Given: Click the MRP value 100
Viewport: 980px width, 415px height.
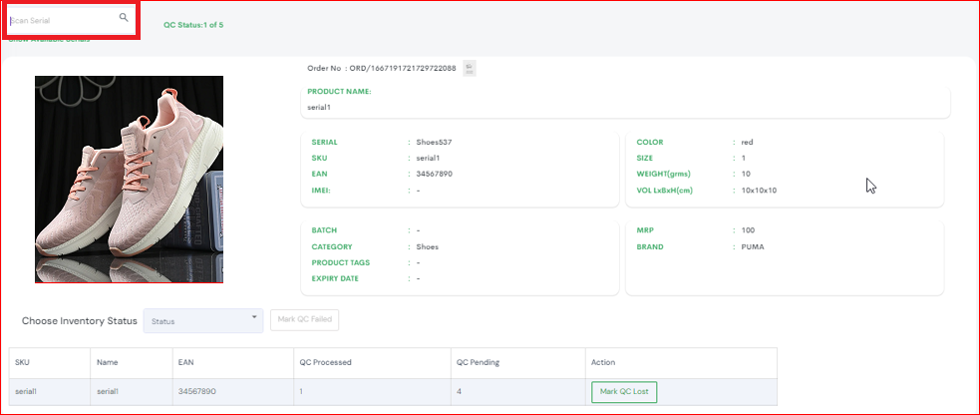Looking at the screenshot, I should pyautogui.click(x=748, y=230).
